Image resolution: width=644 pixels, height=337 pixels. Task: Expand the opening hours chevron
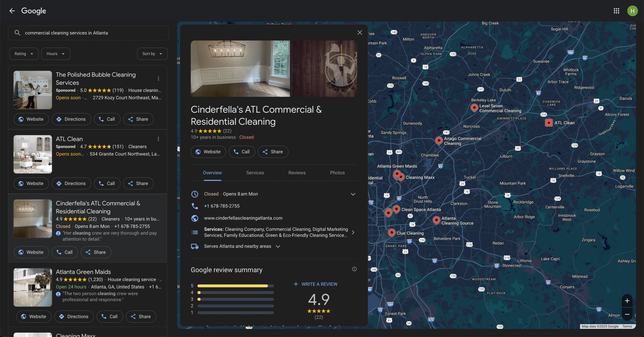[x=353, y=194]
